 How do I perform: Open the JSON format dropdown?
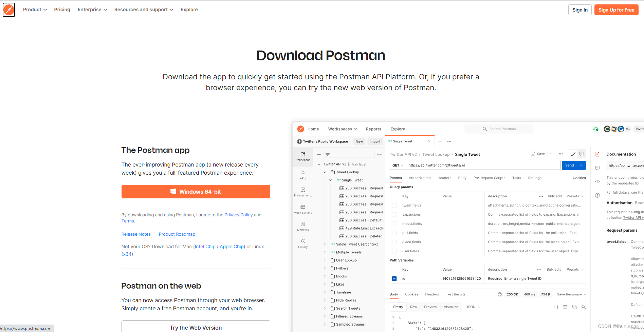click(473, 307)
